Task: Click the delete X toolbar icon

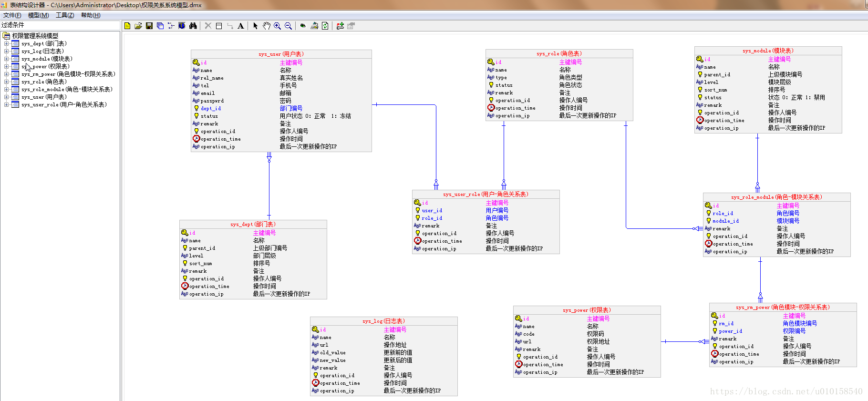Action: tap(208, 26)
